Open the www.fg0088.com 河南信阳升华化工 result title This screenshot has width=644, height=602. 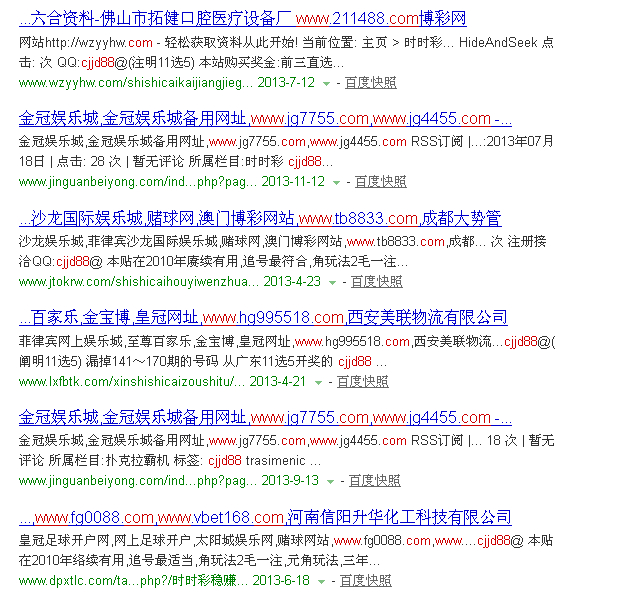pyautogui.click(x=265, y=517)
